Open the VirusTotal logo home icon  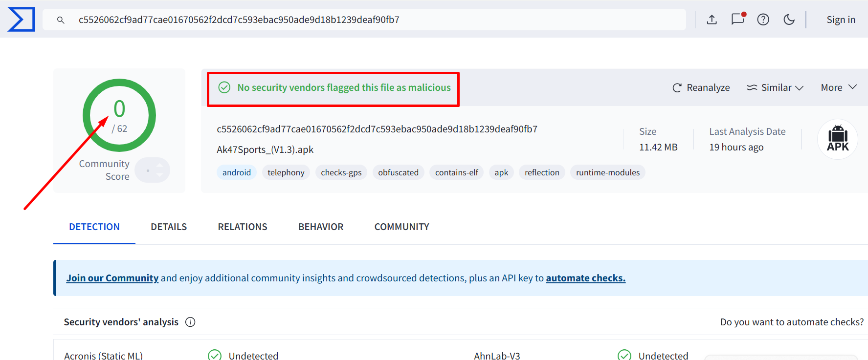coord(22,20)
